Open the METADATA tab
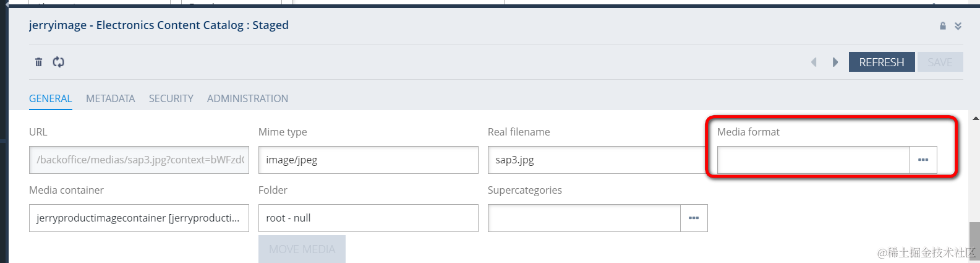The image size is (980, 263). pyautogui.click(x=110, y=98)
